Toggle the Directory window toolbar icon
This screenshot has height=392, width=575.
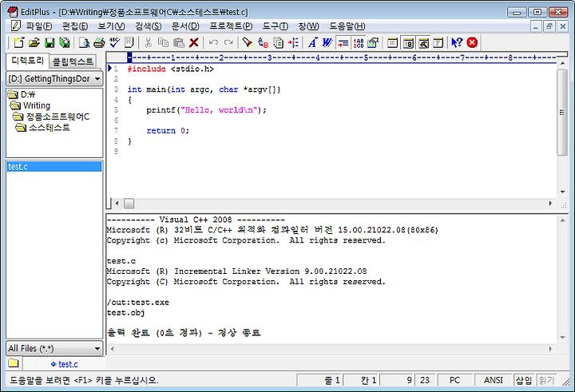click(x=392, y=43)
